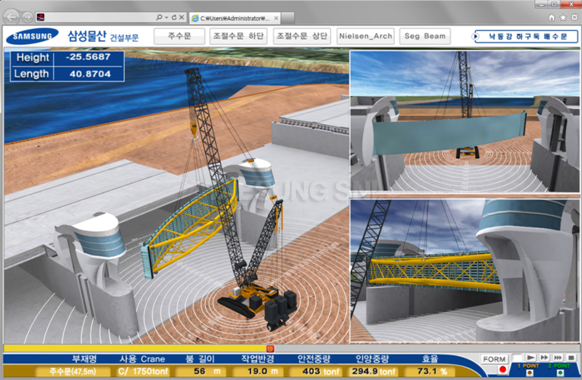Click the 사용 Crane column header
The image size is (582, 380).
tap(142, 359)
